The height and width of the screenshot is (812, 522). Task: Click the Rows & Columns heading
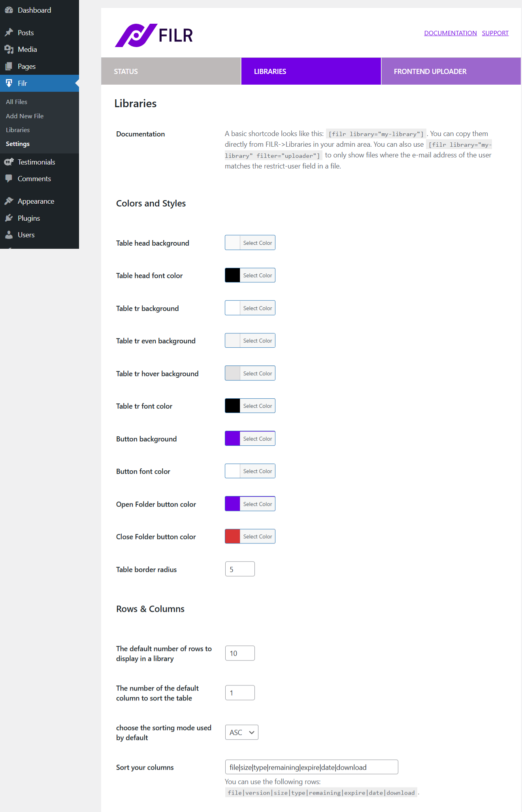(150, 609)
